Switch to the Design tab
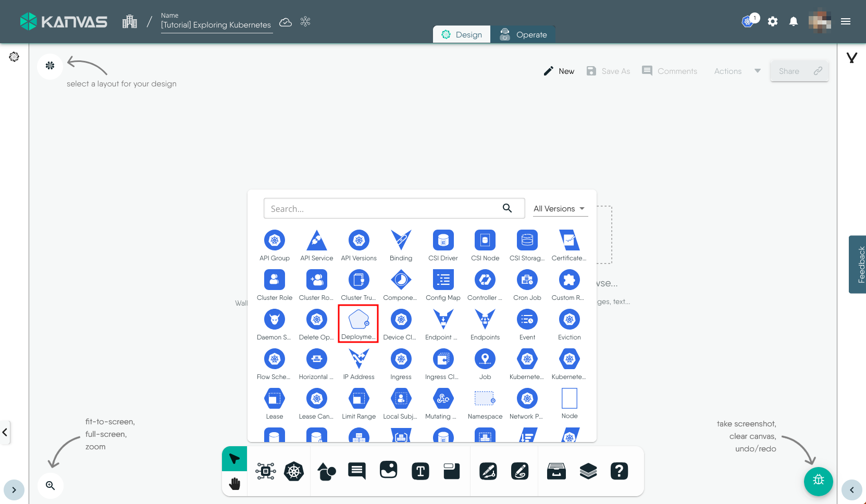This screenshot has height=504, width=866. 462,35
